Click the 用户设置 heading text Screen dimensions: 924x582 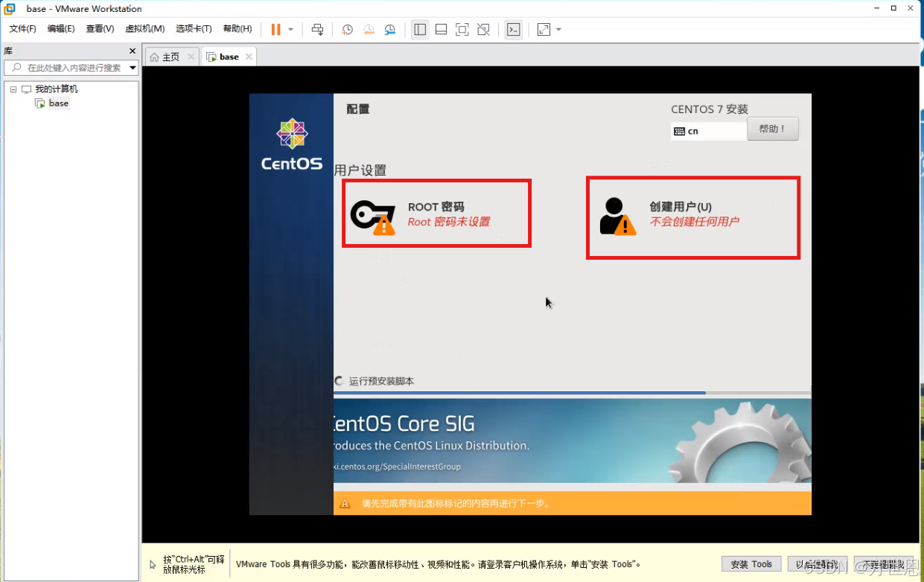[360, 170]
